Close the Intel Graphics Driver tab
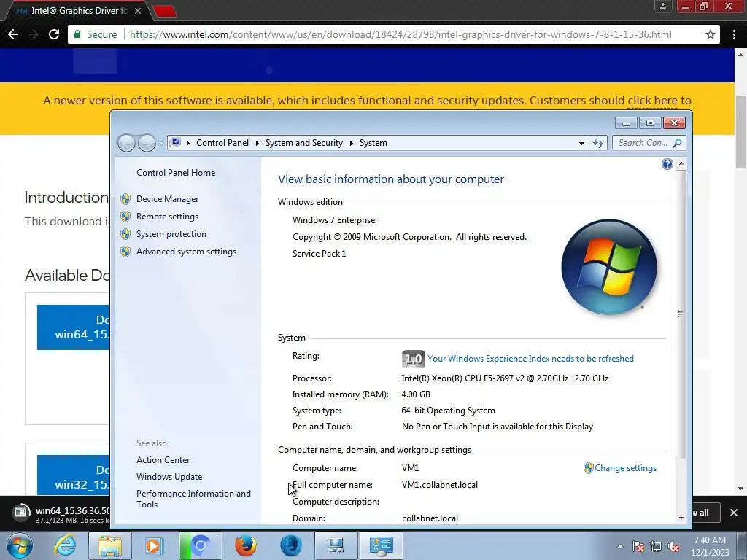Screen dimensions: 747x560 click(x=138, y=11)
